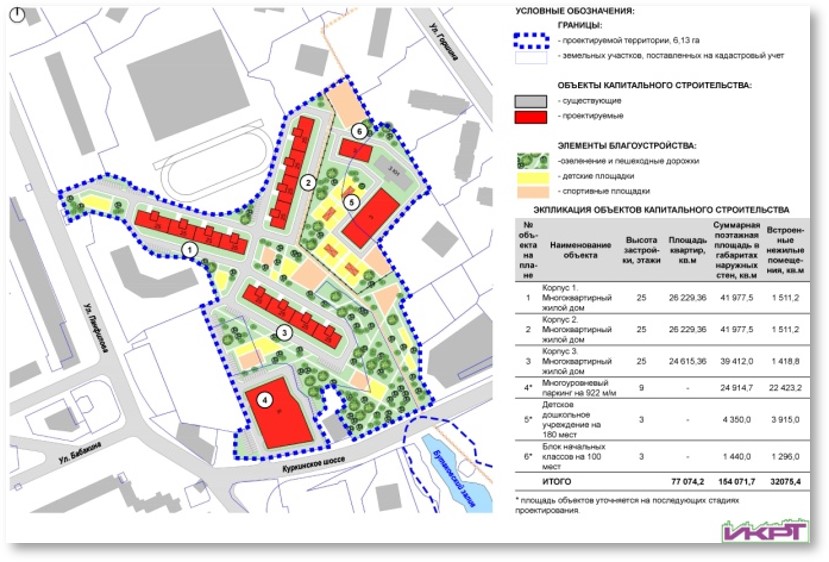Click 'Блок начальных классов на 100 мест' cell
Image resolution: width=829 pixels, height=562 pixels.
coord(574,457)
